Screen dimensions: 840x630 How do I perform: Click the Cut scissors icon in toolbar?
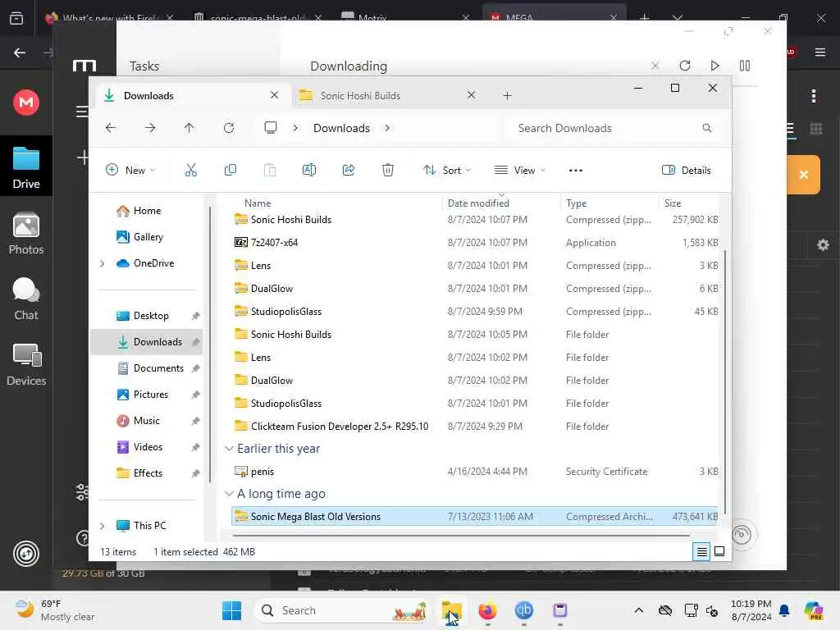click(190, 170)
